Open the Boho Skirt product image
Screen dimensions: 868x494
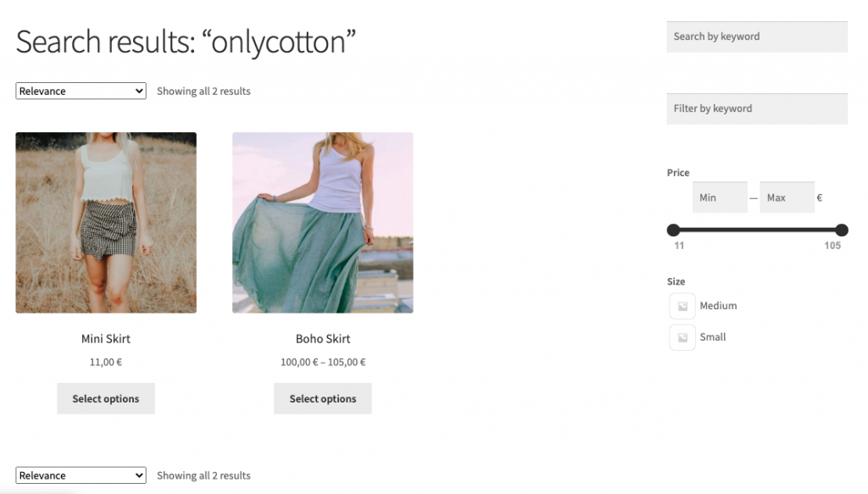(x=323, y=222)
